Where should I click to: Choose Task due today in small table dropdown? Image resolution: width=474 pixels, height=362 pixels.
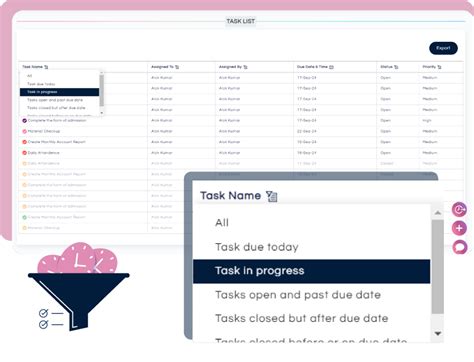click(59, 84)
